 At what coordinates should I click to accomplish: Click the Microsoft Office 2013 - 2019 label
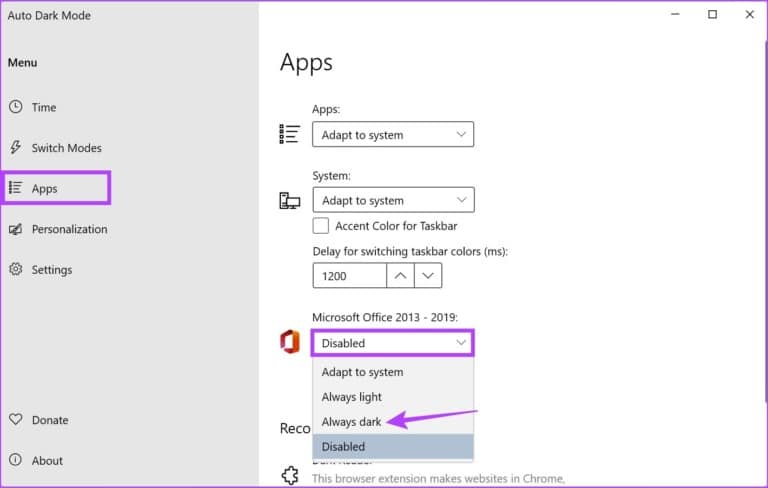click(x=385, y=317)
